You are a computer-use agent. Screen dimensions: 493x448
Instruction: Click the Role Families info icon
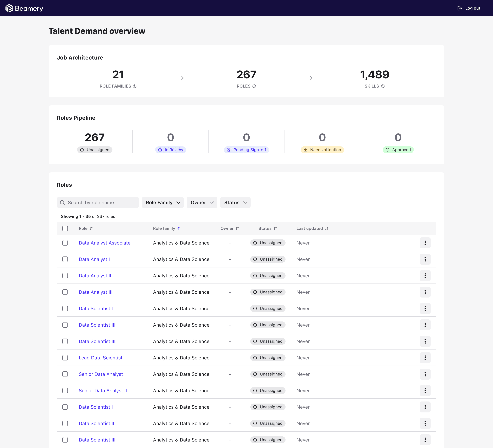click(135, 86)
